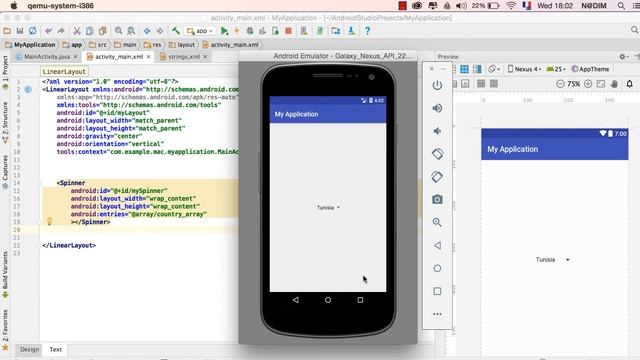Open the preview orientation dropdown
The image size is (640, 360).
pyautogui.click(x=494, y=69)
